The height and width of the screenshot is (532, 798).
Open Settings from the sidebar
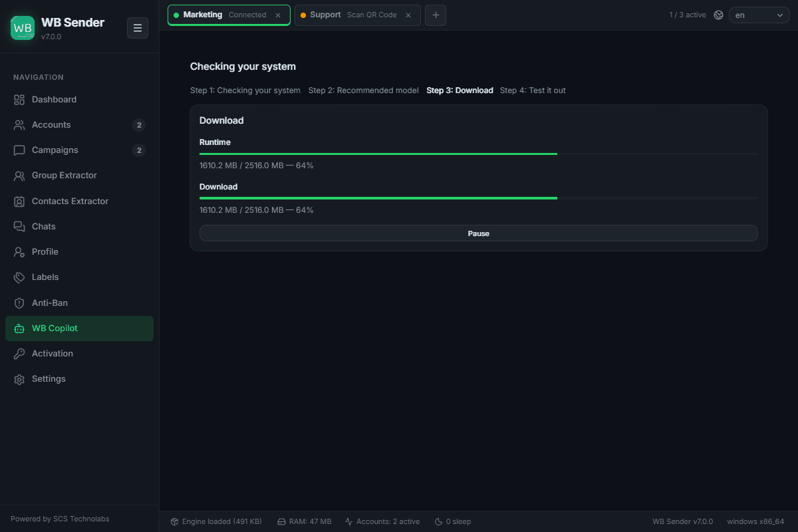pos(79,379)
